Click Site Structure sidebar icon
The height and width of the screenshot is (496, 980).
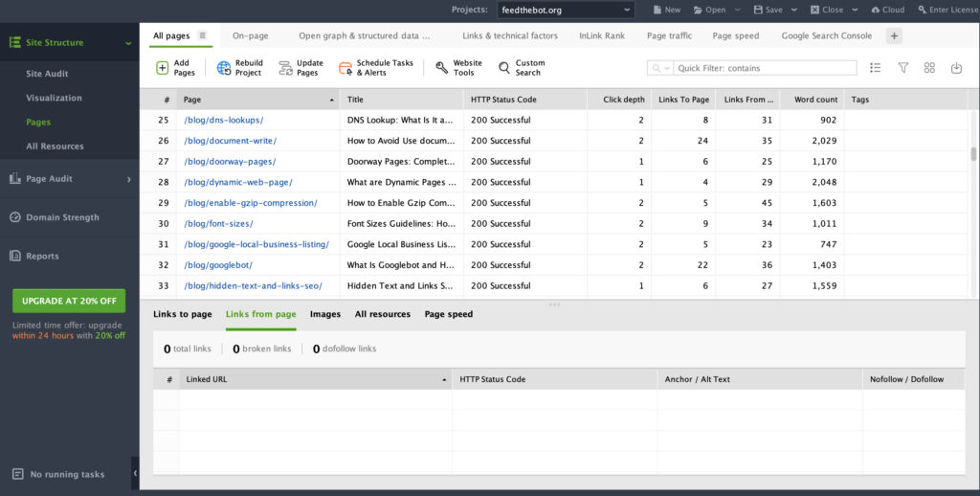[15, 42]
